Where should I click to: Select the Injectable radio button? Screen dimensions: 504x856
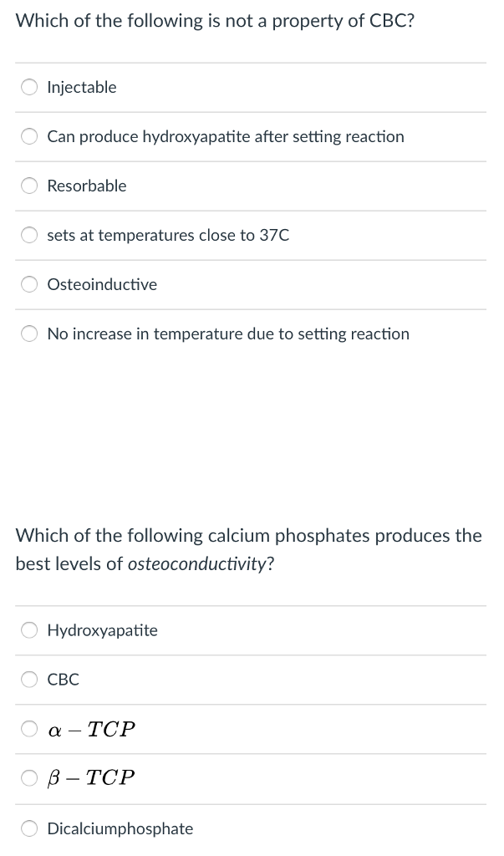(x=29, y=87)
